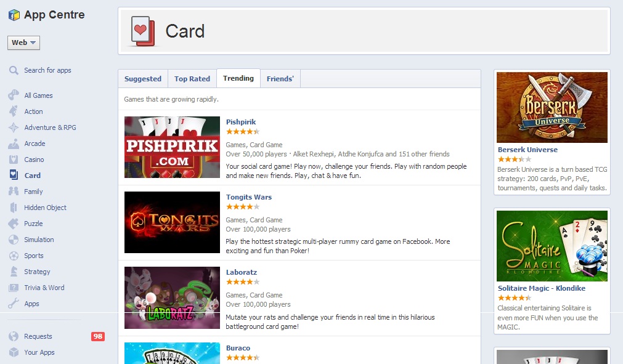Click the Strategy chess piece icon
Viewport: 623px width, 364px height.
click(x=14, y=272)
